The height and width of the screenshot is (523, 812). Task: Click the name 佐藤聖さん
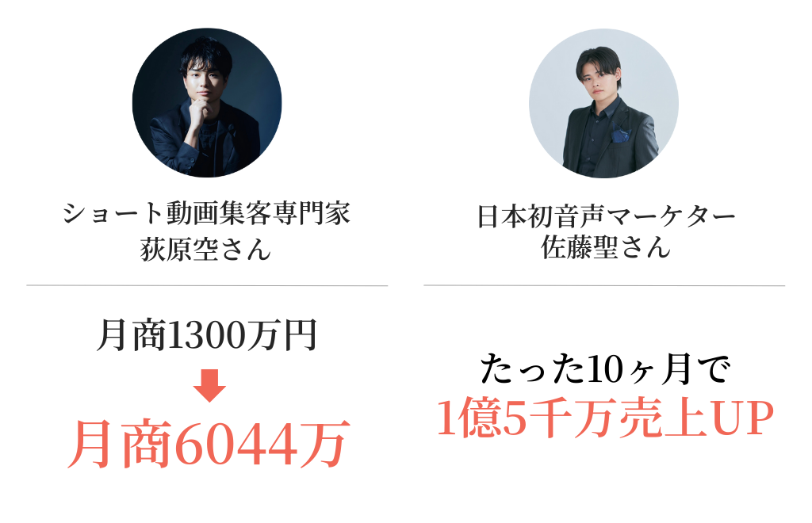click(605, 246)
